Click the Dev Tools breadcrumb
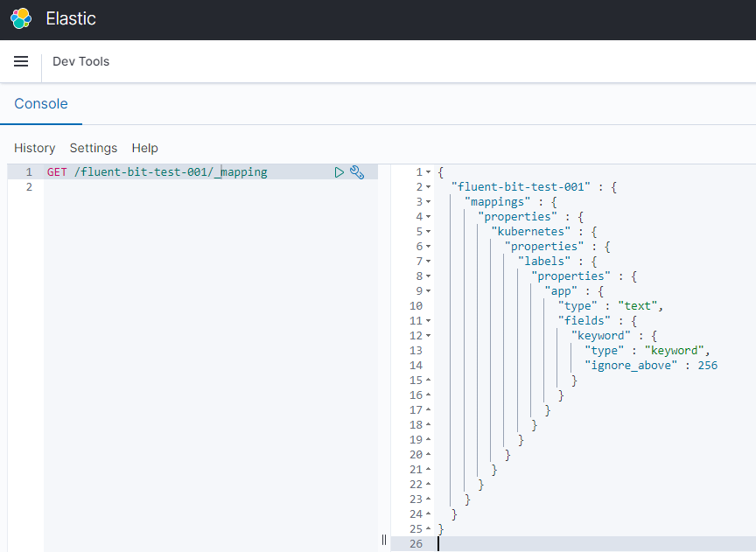The width and height of the screenshot is (756, 552). pyautogui.click(x=81, y=61)
